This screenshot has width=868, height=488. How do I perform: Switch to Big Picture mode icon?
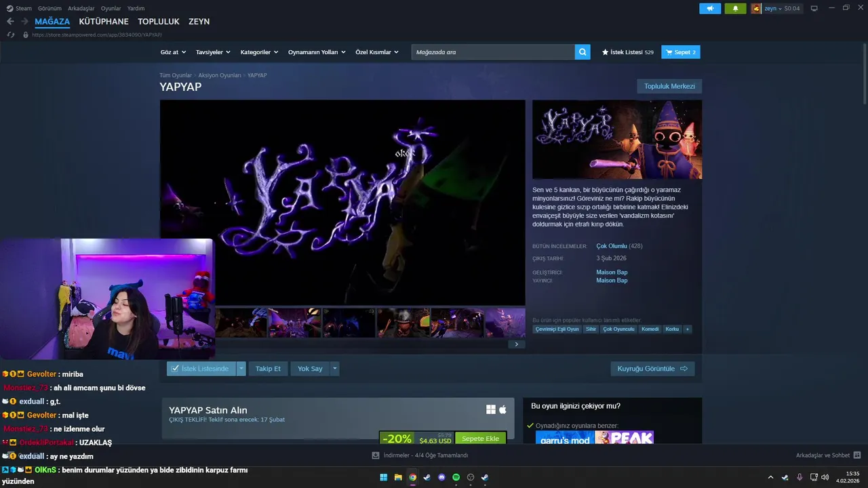click(814, 8)
